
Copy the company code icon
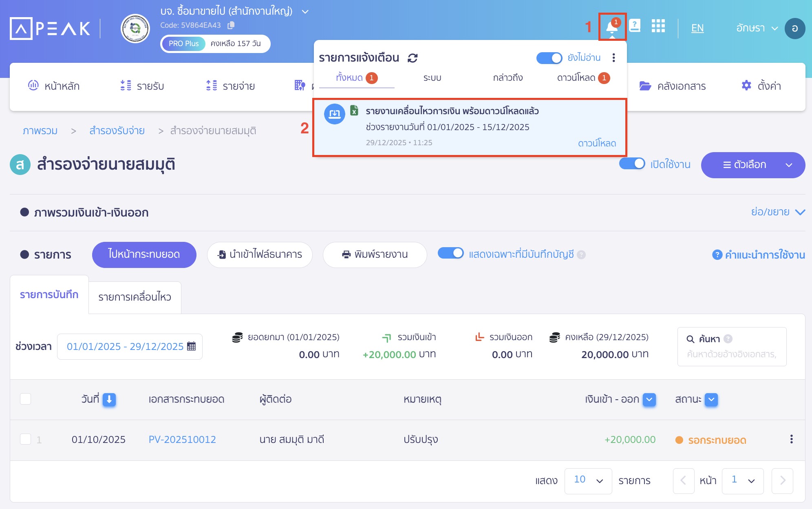(x=231, y=25)
